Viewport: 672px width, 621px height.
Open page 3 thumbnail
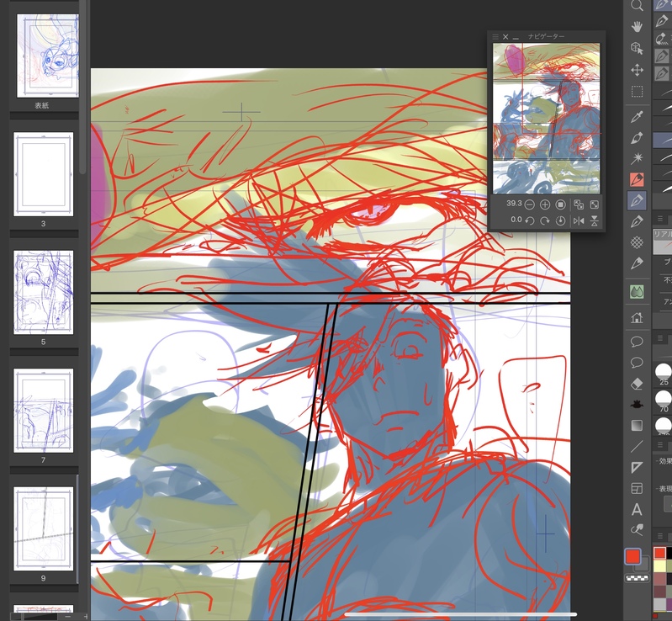coord(43,174)
